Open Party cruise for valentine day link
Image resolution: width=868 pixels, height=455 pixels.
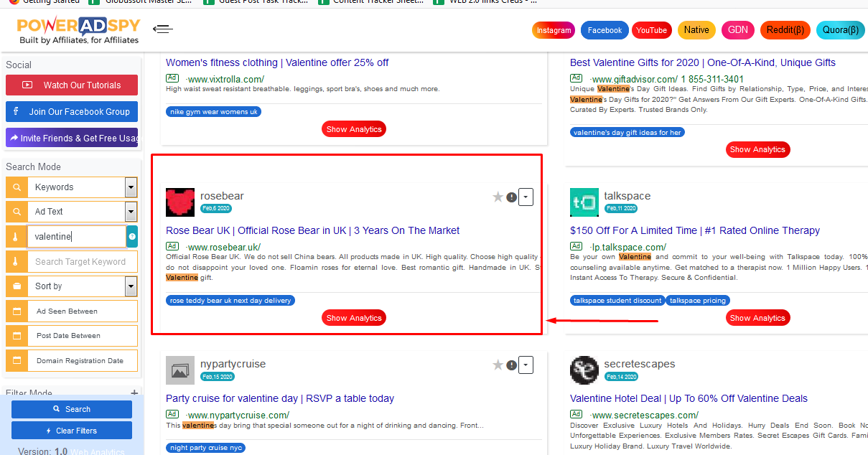[x=280, y=398]
